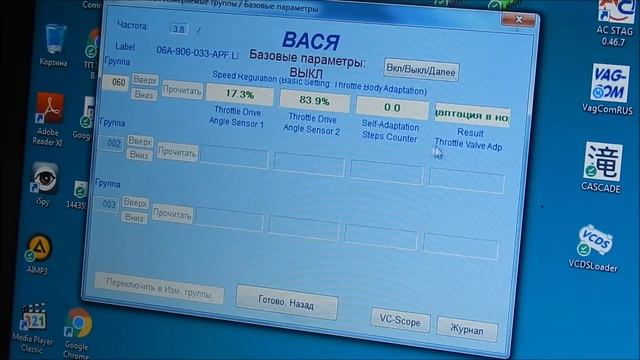Launch VCDSLoader desktop icon
This screenshot has width=640, height=360.
coord(593,248)
